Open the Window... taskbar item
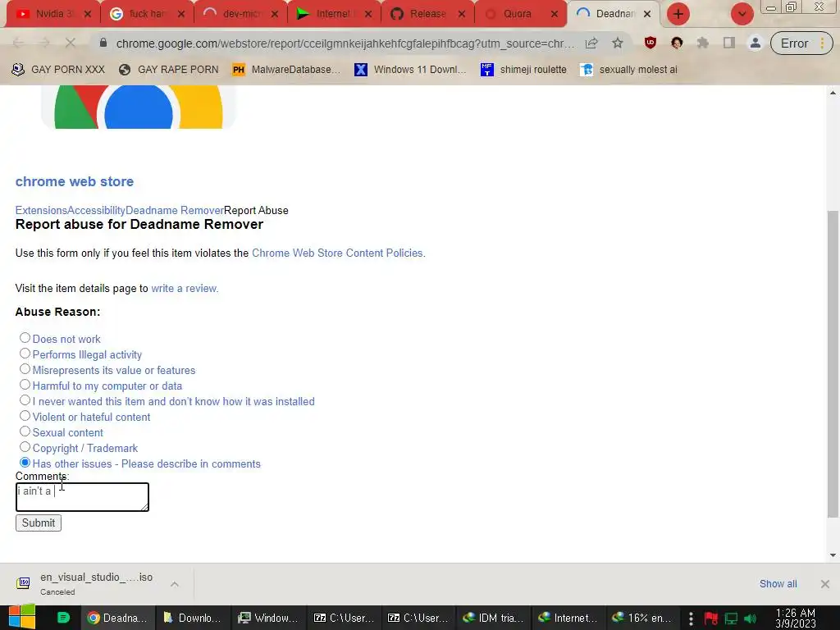 pos(268,618)
